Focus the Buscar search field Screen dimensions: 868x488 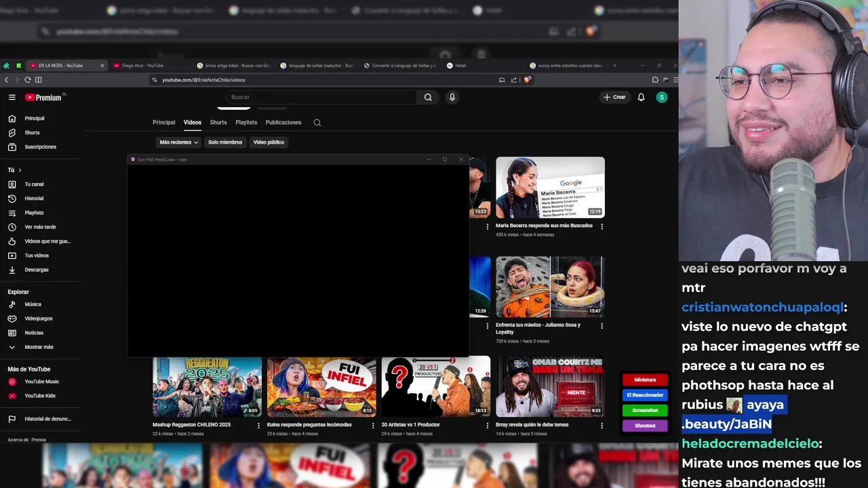(x=322, y=97)
